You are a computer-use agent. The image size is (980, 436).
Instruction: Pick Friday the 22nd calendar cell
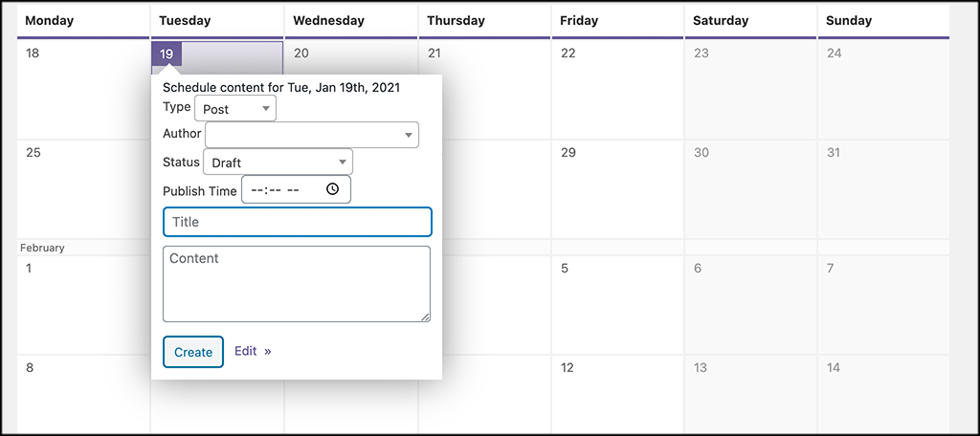[x=617, y=91]
